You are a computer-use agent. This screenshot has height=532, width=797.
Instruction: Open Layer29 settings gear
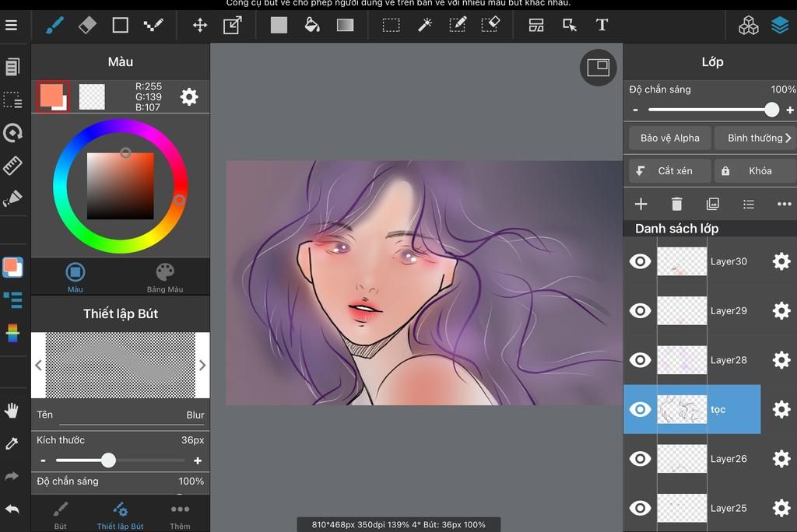(781, 310)
